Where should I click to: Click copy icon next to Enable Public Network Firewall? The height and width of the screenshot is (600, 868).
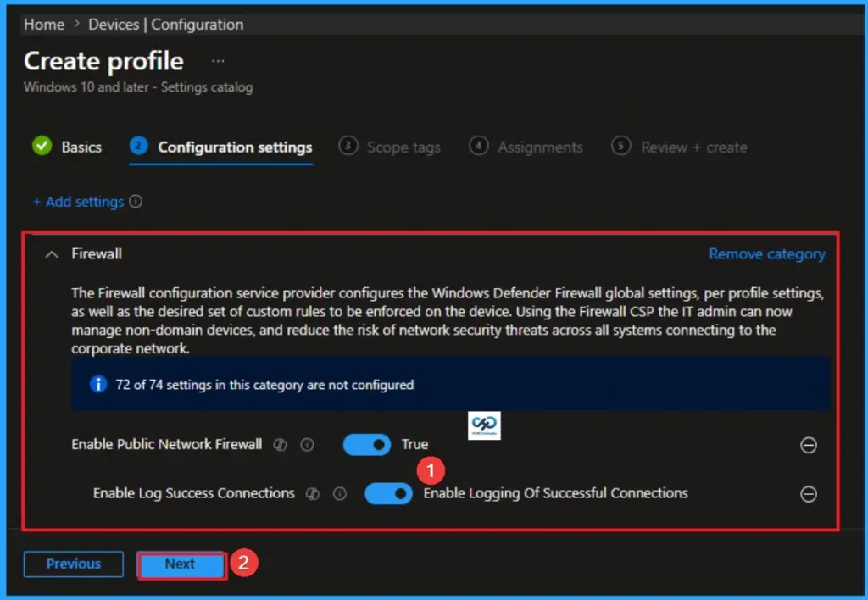pos(281,444)
